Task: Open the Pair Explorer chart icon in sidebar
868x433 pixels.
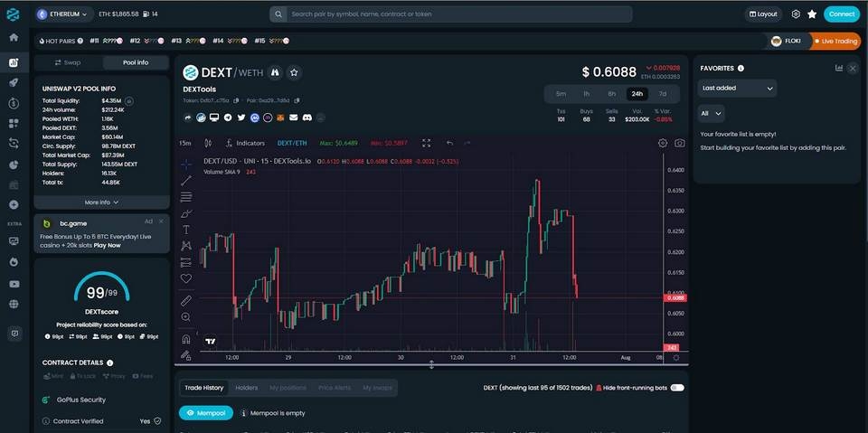Action: [14, 62]
